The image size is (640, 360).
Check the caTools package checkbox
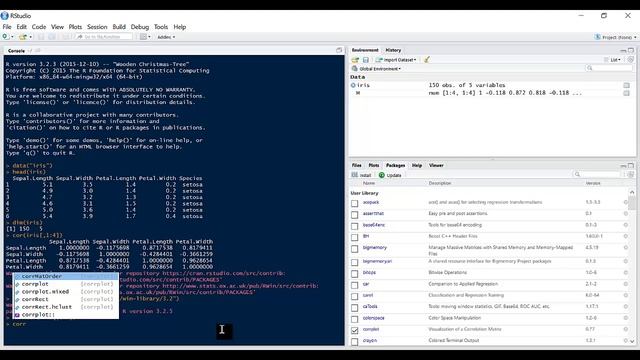point(355,307)
